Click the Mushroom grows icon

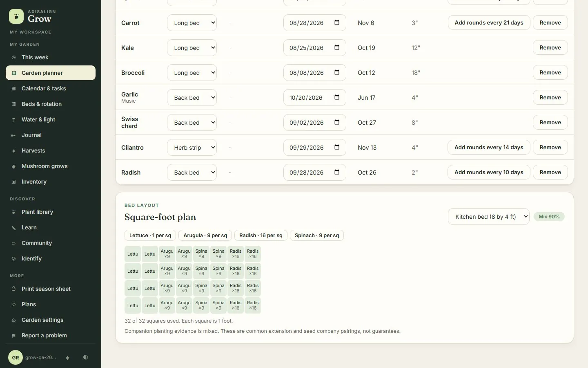coord(13,166)
